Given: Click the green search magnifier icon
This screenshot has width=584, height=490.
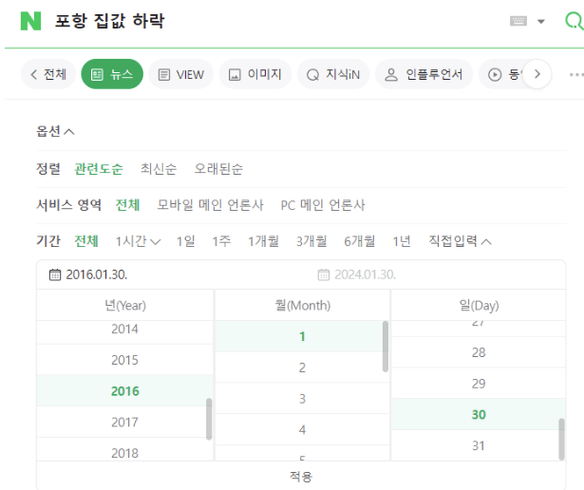Looking at the screenshot, I should 574,20.
